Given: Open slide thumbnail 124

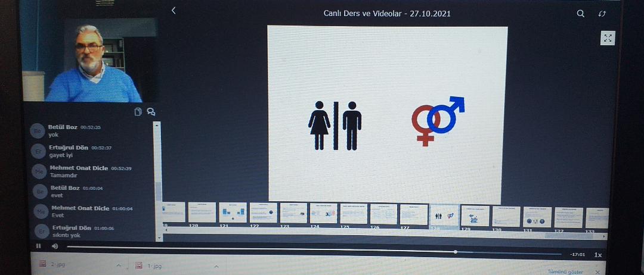Looking at the screenshot, I should (x=323, y=214).
